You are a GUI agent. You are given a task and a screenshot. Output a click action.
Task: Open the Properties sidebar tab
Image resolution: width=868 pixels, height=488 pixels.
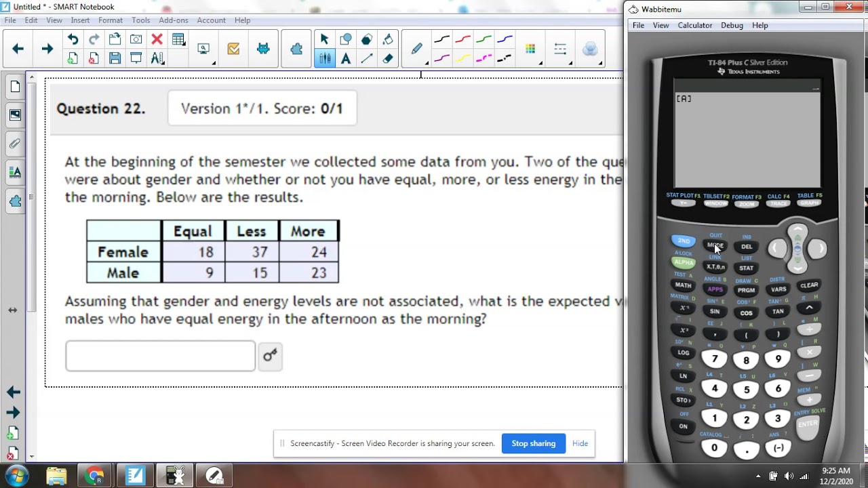pyautogui.click(x=15, y=172)
